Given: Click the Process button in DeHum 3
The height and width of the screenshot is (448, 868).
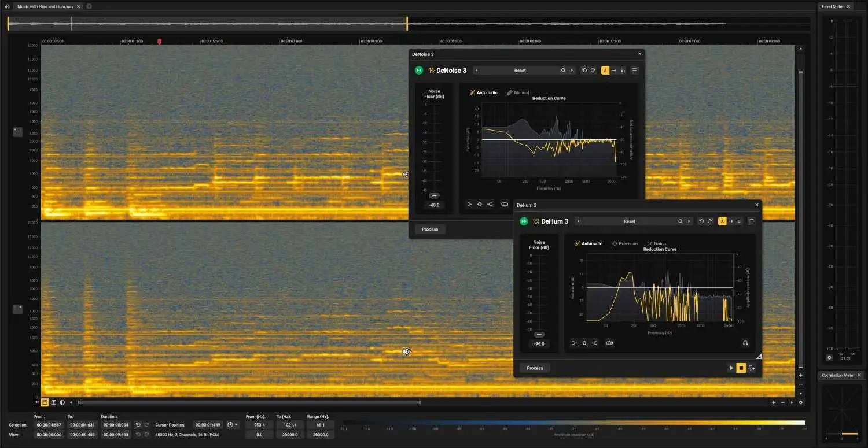Looking at the screenshot, I should (x=535, y=368).
